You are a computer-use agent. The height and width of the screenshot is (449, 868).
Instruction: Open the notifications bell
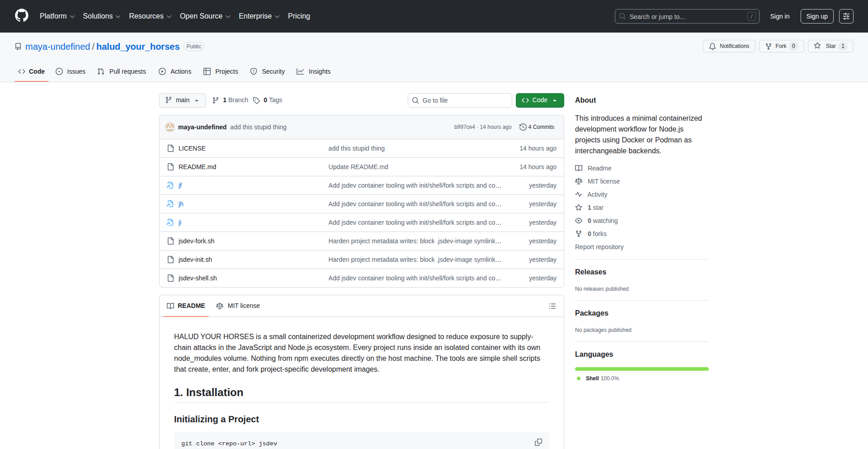(x=712, y=46)
